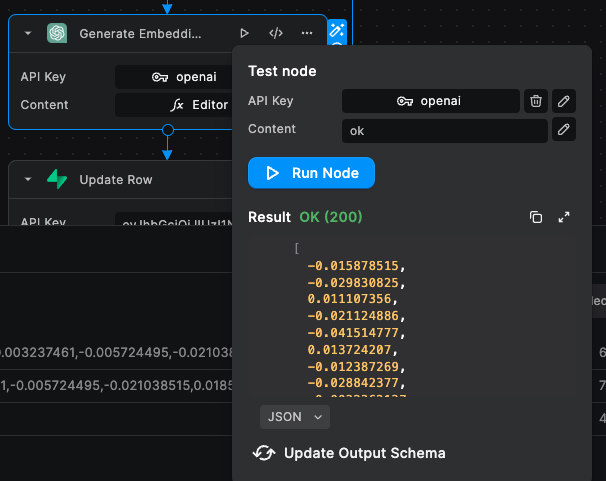Click the value -0.012387269 in result
606x481 pixels.
click(x=353, y=366)
